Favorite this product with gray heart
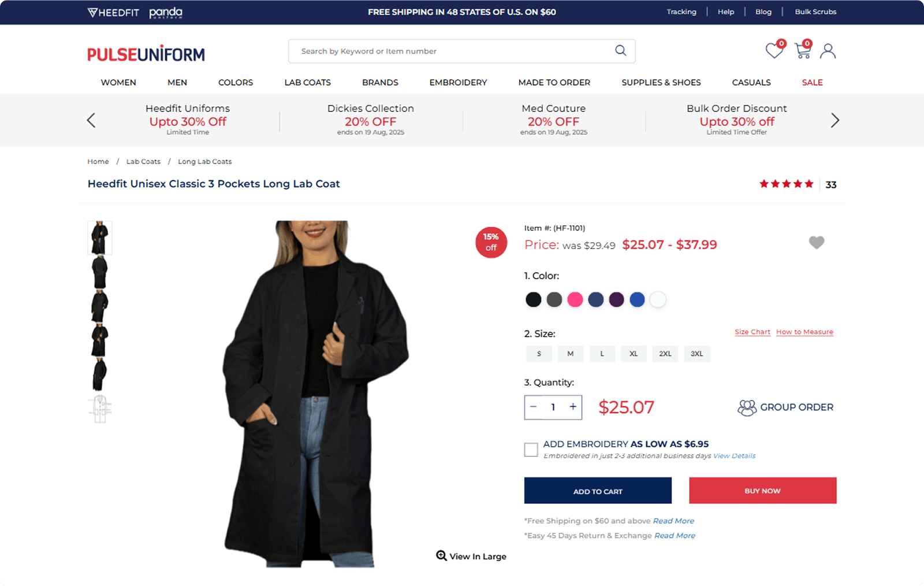The image size is (924, 586). tap(816, 243)
